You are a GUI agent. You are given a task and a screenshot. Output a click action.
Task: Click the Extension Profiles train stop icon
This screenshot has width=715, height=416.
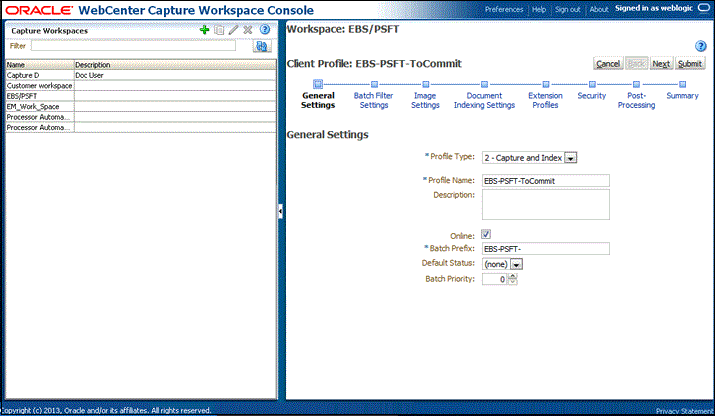(x=545, y=84)
